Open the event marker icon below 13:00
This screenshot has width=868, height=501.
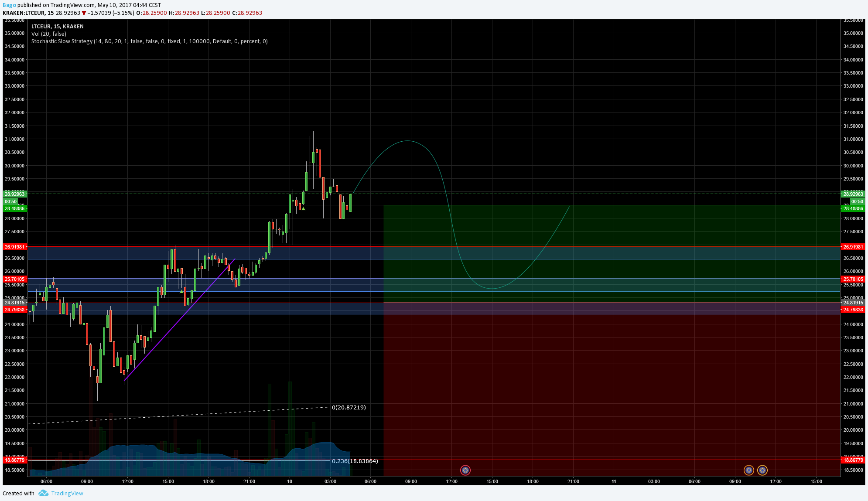[x=465, y=470]
